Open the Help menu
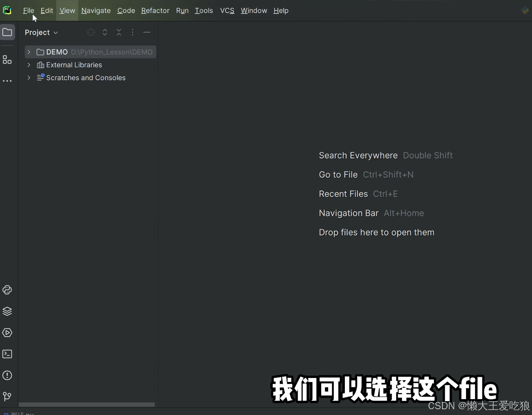Image resolution: width=532 pixels, height=415 pixels. (x=281, y=11)
